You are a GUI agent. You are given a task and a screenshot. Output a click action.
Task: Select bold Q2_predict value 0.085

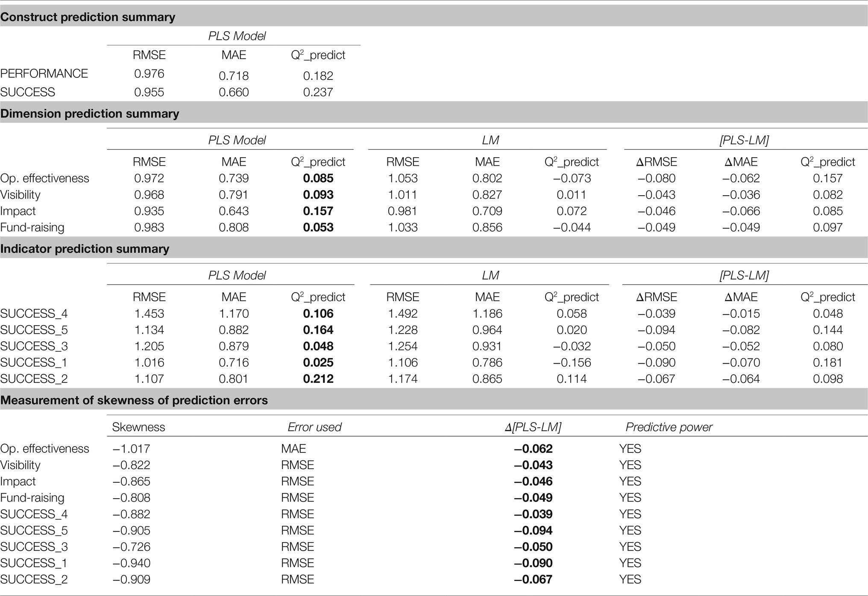(318, 179)
